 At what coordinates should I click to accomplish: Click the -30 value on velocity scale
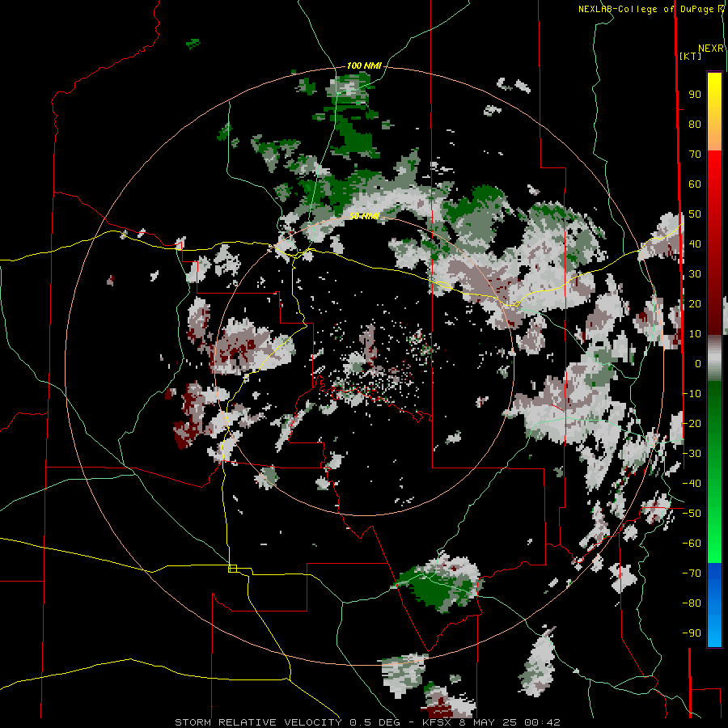click(692, 454)
